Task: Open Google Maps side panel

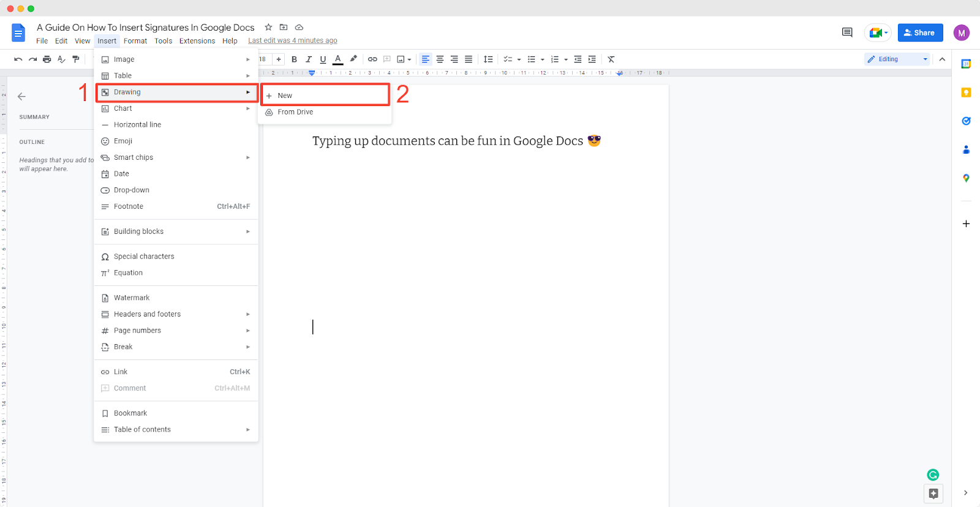Action: click(966, 178)
